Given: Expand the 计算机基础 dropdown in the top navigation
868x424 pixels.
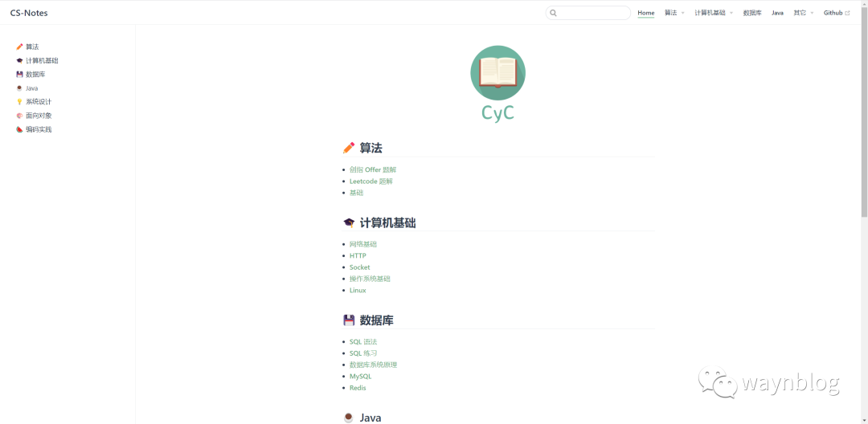Looking at the screenshot, I should (714, 13).
